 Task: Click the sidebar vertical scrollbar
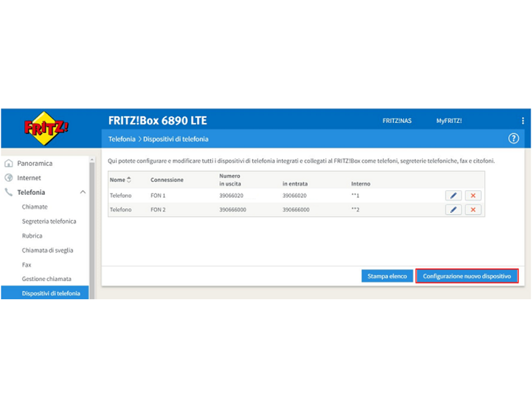point(92,231)
